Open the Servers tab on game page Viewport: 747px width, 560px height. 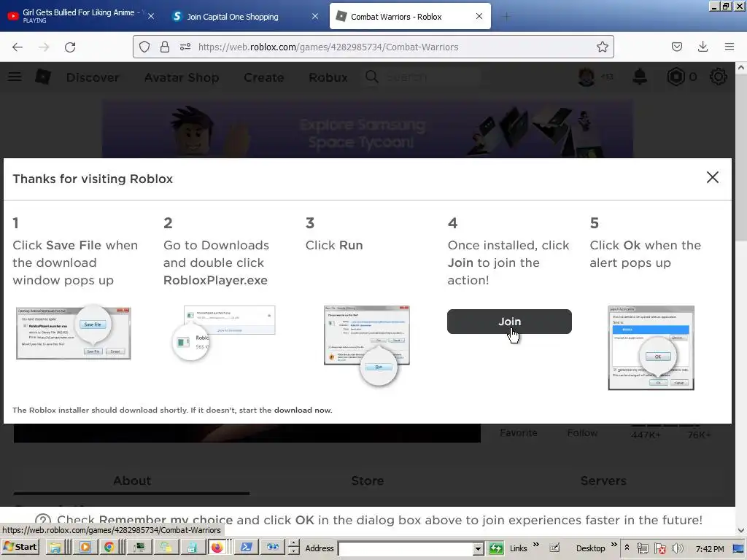[603, 481]
